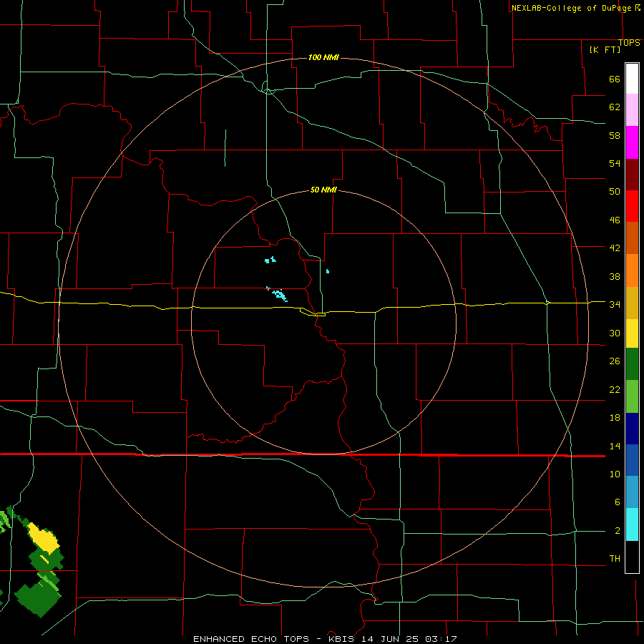Click the dark orange legend swatch
This screenshot has width=644, height=644.
[632, 238]
